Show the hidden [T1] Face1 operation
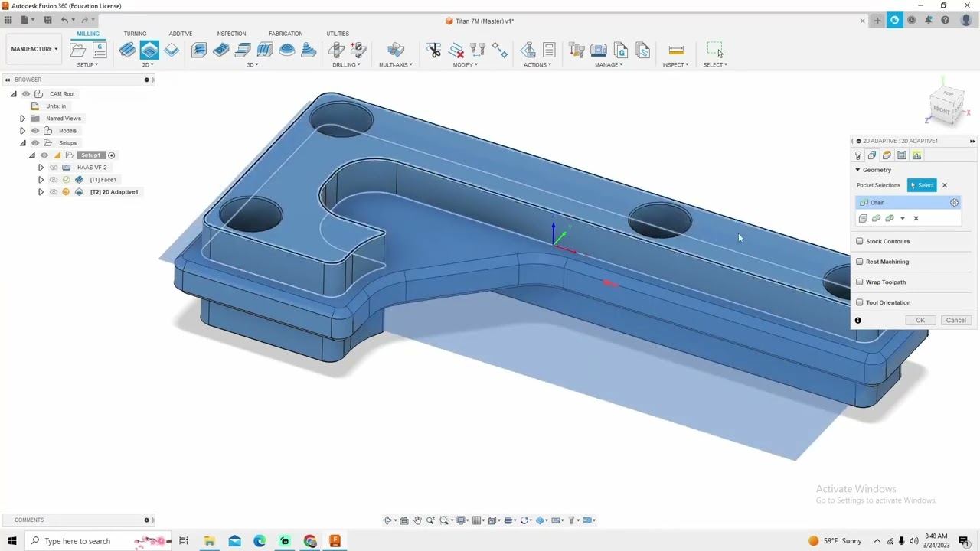This screenshot has width=980, height=551. coord(54,180)
